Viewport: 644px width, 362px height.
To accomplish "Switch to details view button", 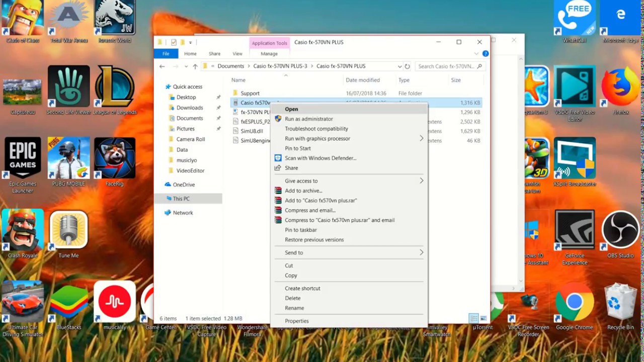I will (x=473, y=318).
